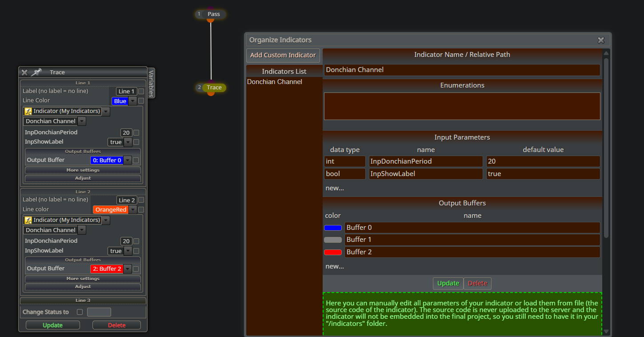Open Line 1 Indicator (My Indicators) dropdown

point(105,111)
